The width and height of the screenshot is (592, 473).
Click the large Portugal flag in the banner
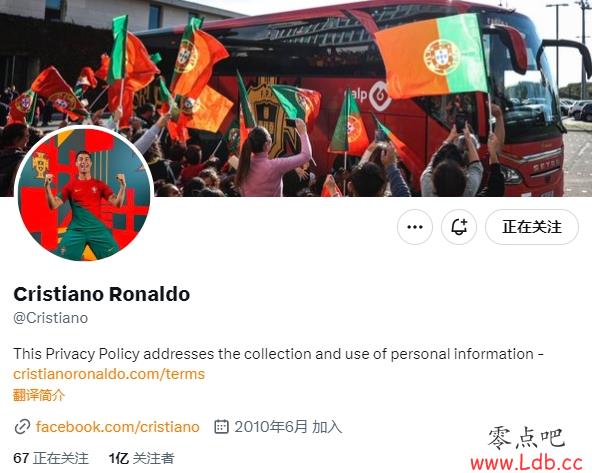click(x=432, y=55)
